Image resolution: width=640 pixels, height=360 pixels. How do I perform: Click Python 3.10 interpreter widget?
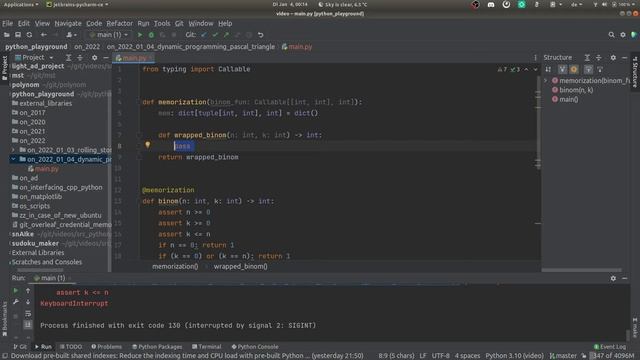514,356
